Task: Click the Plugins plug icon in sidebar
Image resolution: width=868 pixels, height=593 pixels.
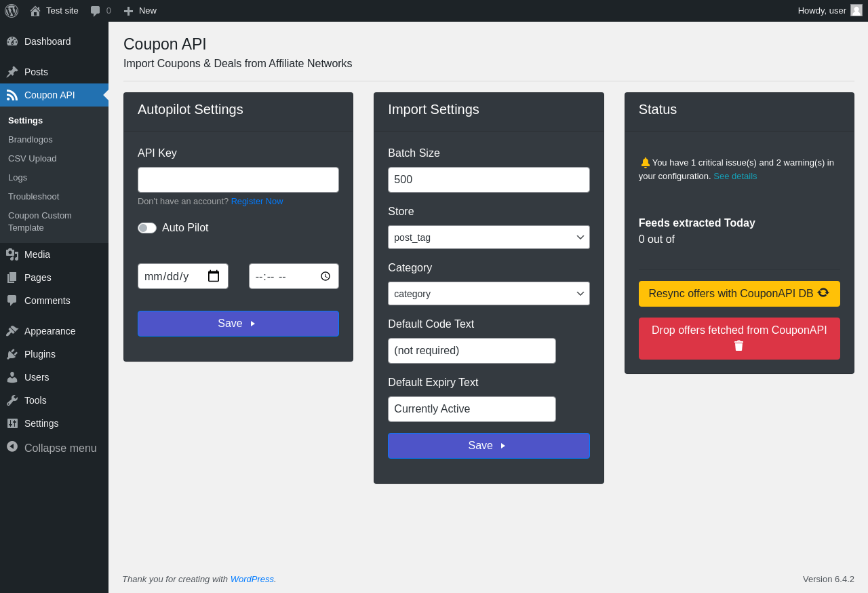Action: pos(12,354)
